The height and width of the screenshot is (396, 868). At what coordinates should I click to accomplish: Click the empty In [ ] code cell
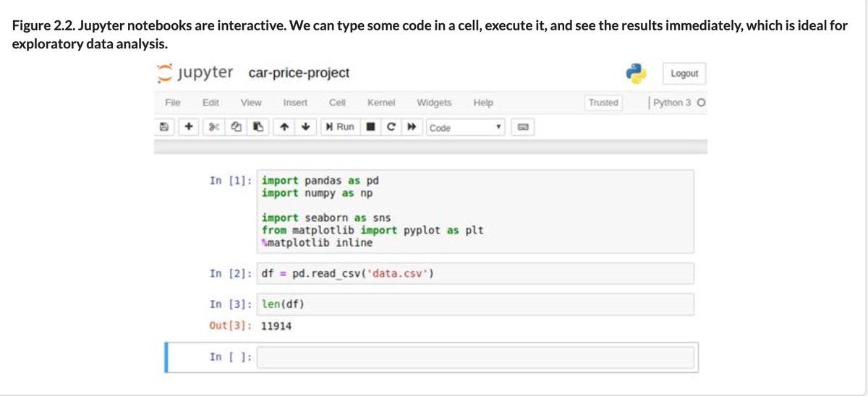[475, 357]
